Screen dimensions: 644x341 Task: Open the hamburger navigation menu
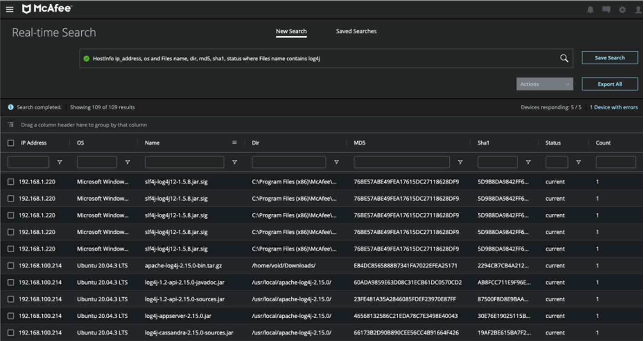pyautogui.click(x=10, y=9)
